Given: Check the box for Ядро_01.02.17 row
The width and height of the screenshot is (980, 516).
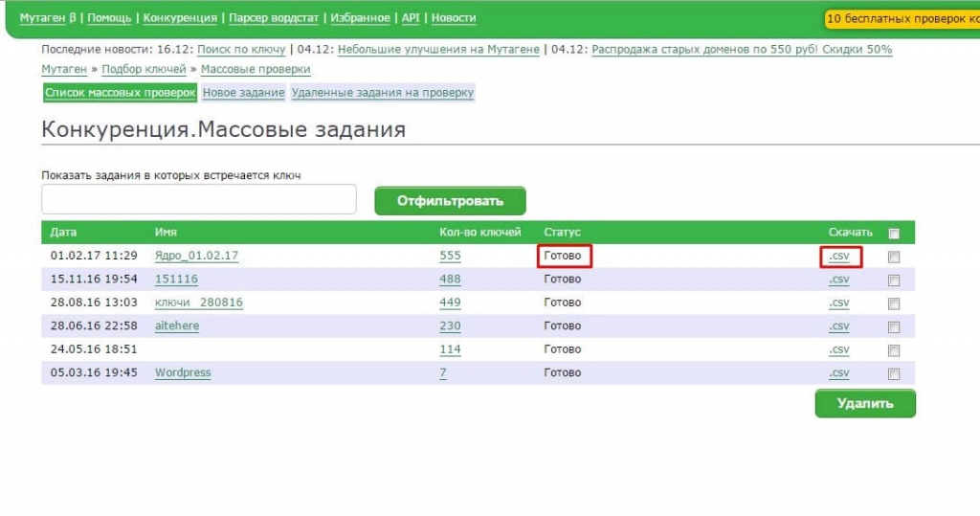Looking at the screenshot, I should (x=894, y=257).
